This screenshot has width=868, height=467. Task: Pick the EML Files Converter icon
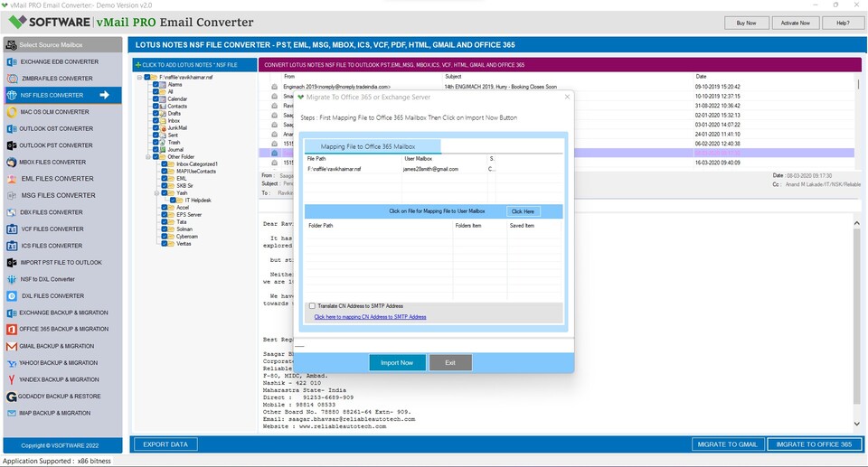pos(12,179)
